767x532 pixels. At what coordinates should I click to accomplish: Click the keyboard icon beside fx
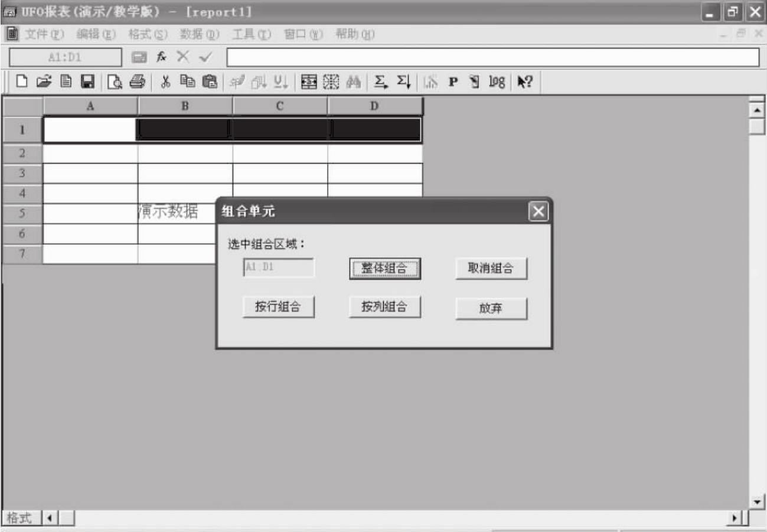(x=139, y=57)
